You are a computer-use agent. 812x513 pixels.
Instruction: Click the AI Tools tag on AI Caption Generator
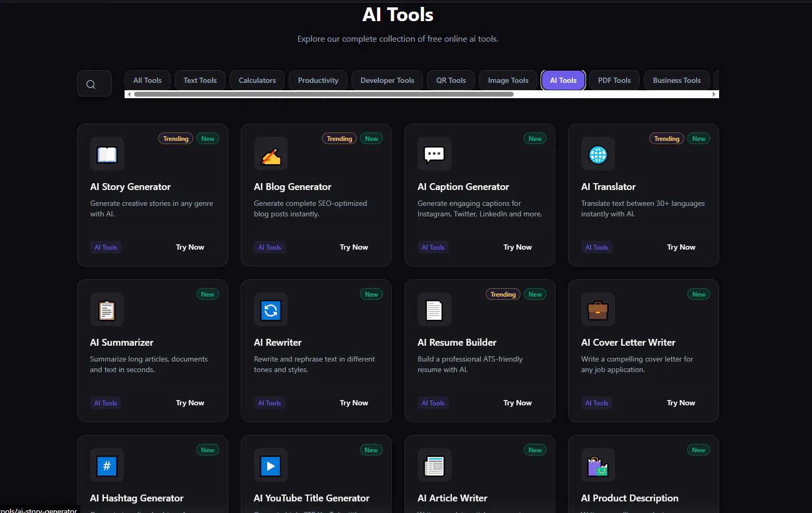pos(433,247)
